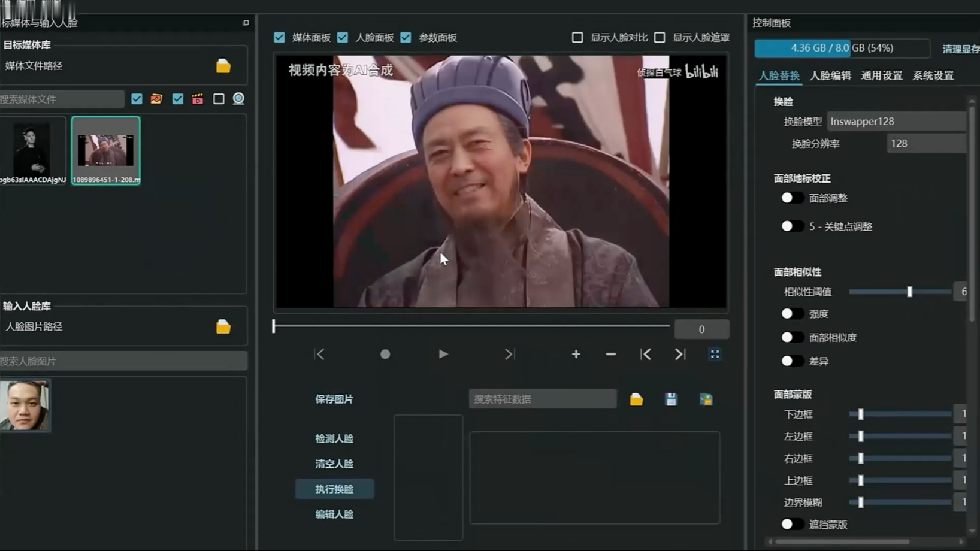Open the 人脸图片路径 folder browser

[x=223, y=326]
